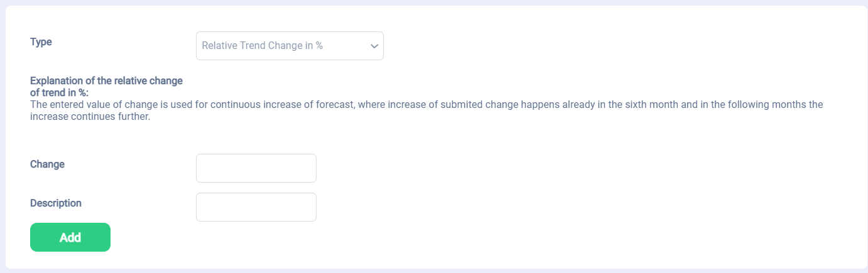Click the 'Change' field label

click(47, 164)
